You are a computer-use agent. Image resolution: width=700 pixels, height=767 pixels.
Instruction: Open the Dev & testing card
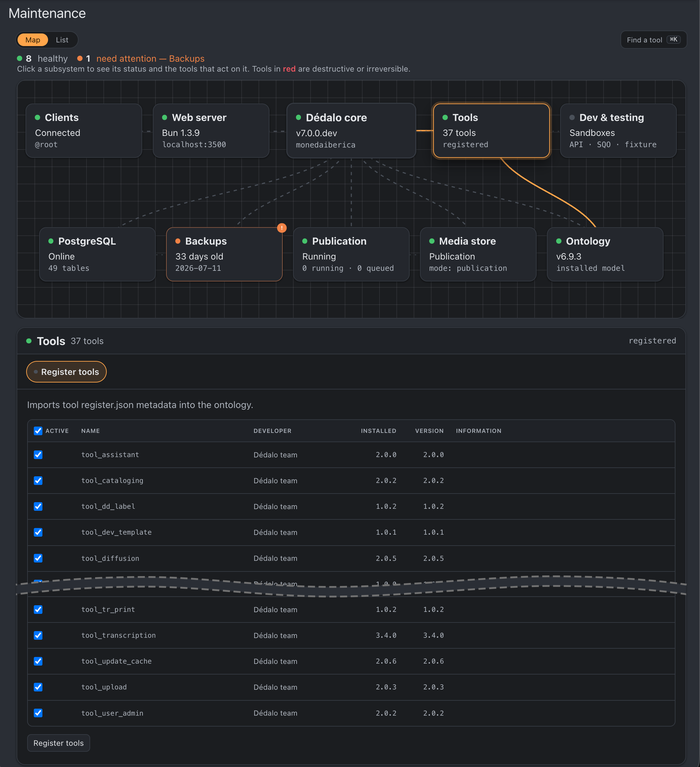(618, 131)
